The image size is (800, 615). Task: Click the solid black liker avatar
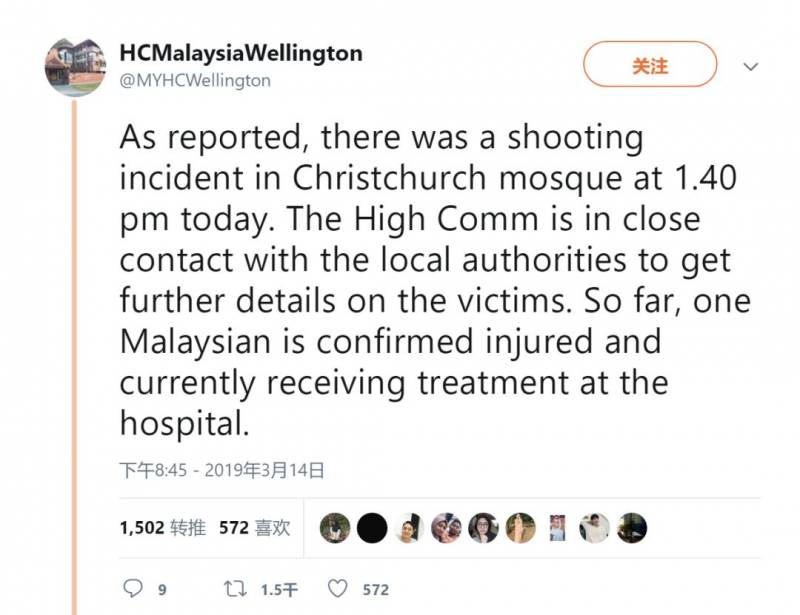tap(372, 528)
